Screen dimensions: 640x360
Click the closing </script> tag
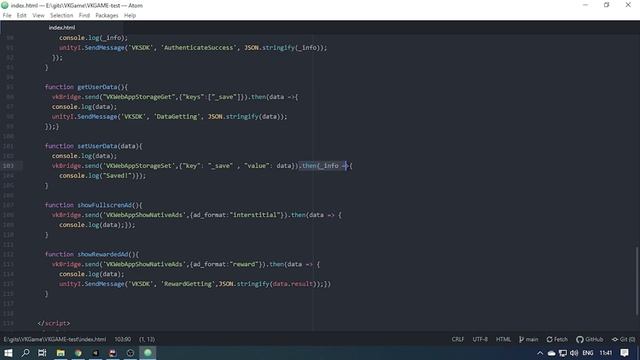pos(54,323)
